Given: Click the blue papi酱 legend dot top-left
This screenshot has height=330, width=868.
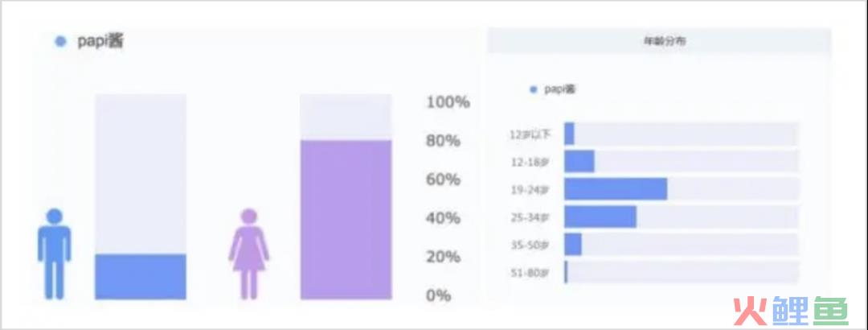Looking at the screenshot, I should click(x=61, y=42).
